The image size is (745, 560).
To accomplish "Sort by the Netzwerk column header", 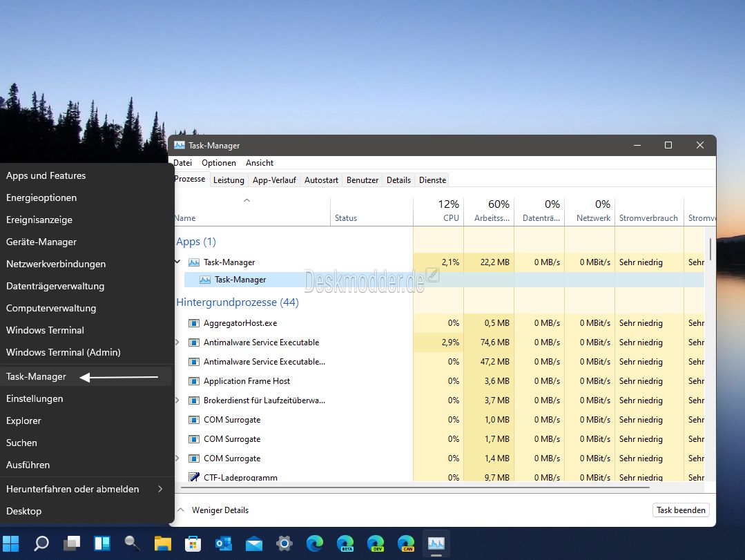I will [x=590, y=211].
